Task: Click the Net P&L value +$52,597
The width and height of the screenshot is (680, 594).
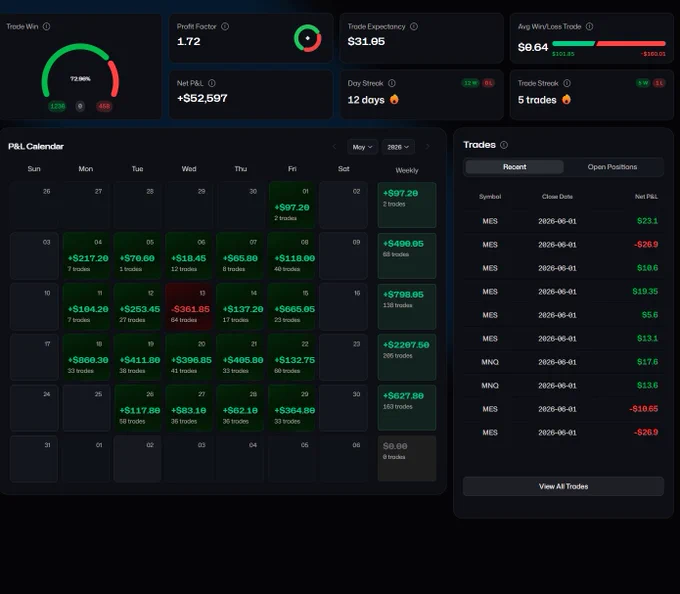Action: [x=202, y=98]
